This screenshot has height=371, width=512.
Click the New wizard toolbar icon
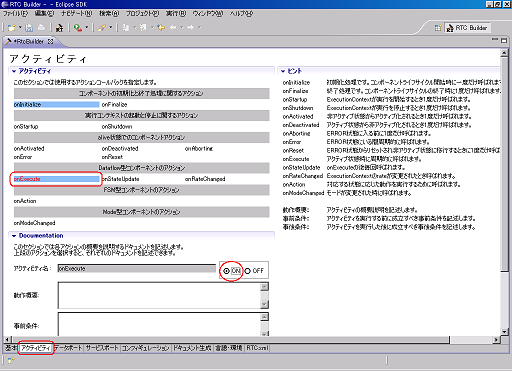click(12, 28)
